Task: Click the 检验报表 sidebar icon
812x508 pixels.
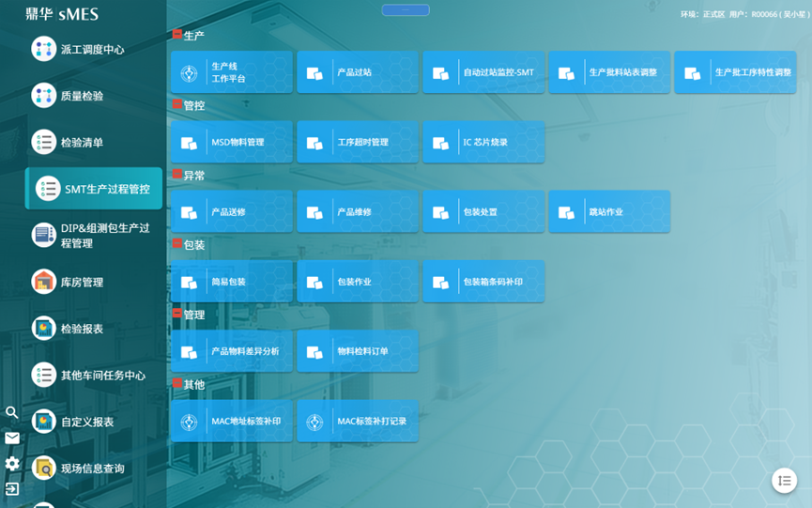Action: click(44, 329)
